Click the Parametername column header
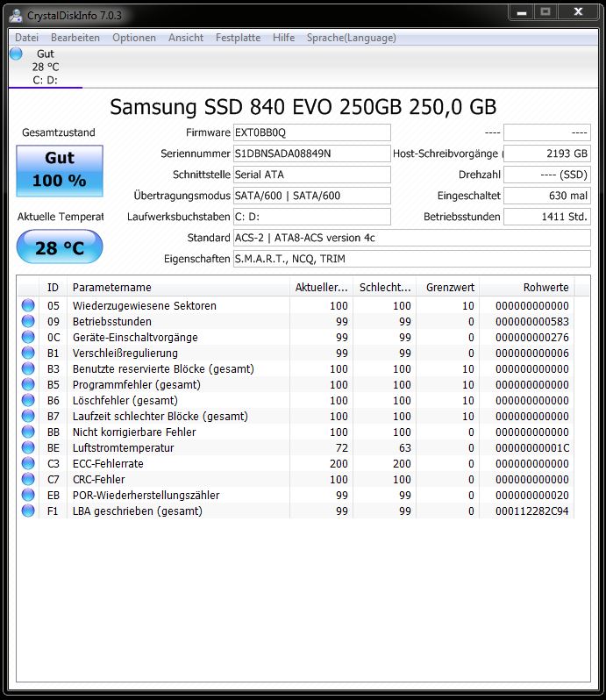The height and width of the screenshot is (700, 606). [x=178, y=288]
